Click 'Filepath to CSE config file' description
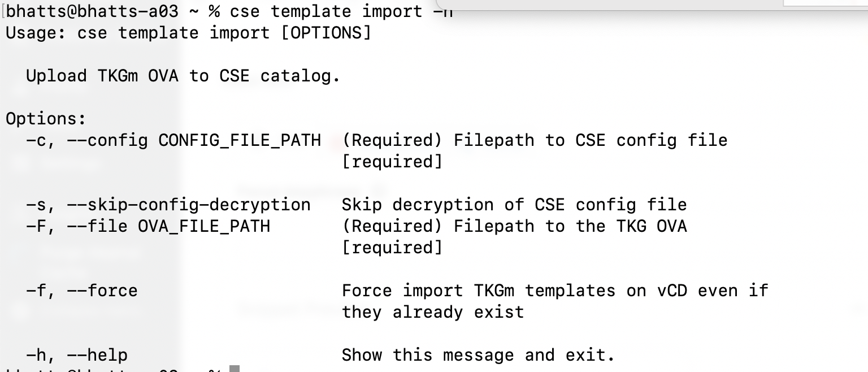The height and width of the screenshot is (372, 868). click(591, 140)
